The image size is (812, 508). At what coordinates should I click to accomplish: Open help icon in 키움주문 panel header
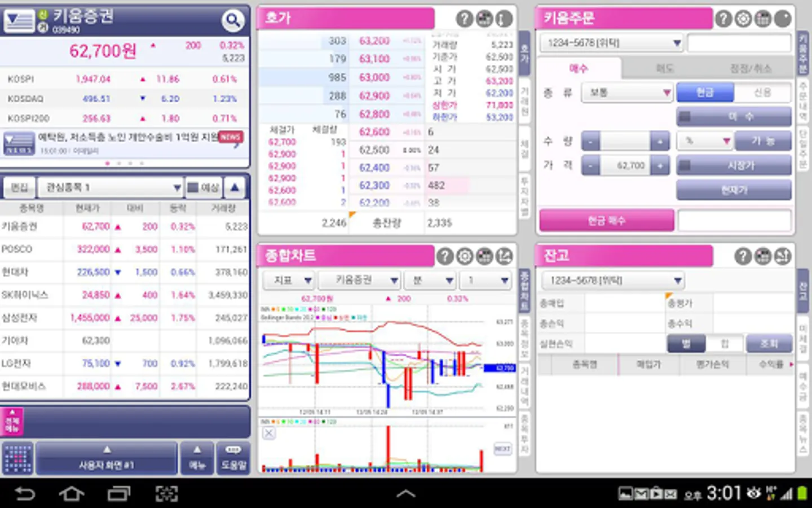723,19
